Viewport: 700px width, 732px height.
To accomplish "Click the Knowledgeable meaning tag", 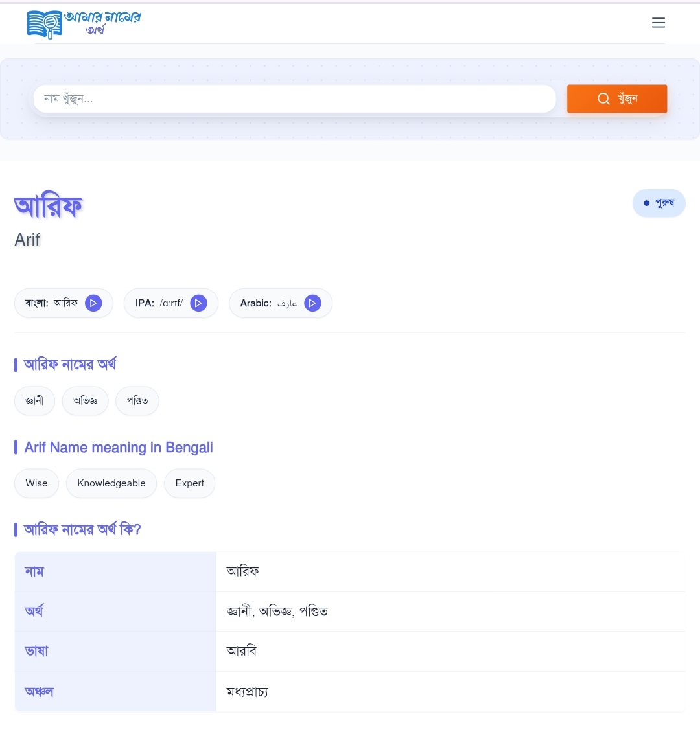I will (111, 483).
